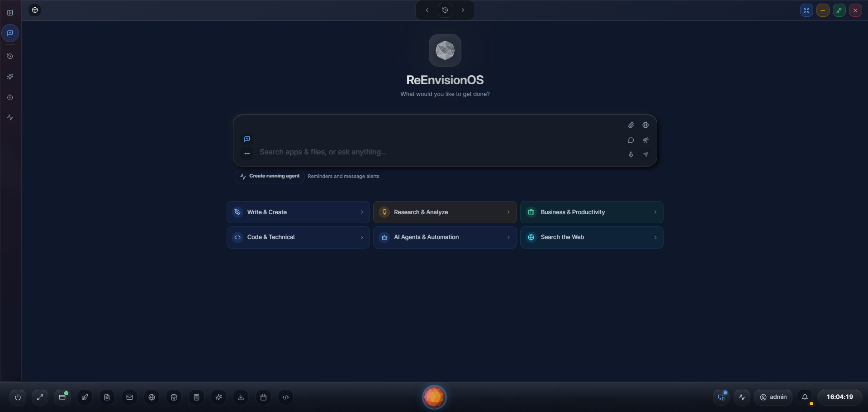Click in the search apps & files field

coord(438,152)
